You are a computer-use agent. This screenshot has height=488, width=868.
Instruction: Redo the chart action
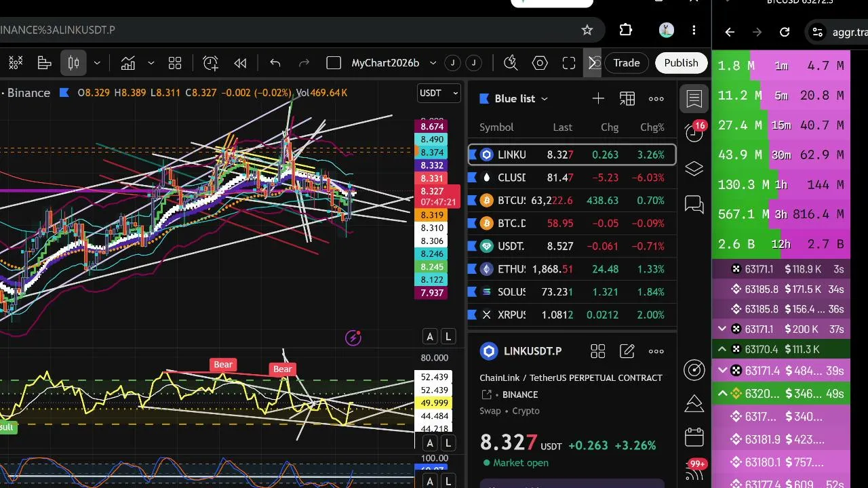click(x=304, y=63)
